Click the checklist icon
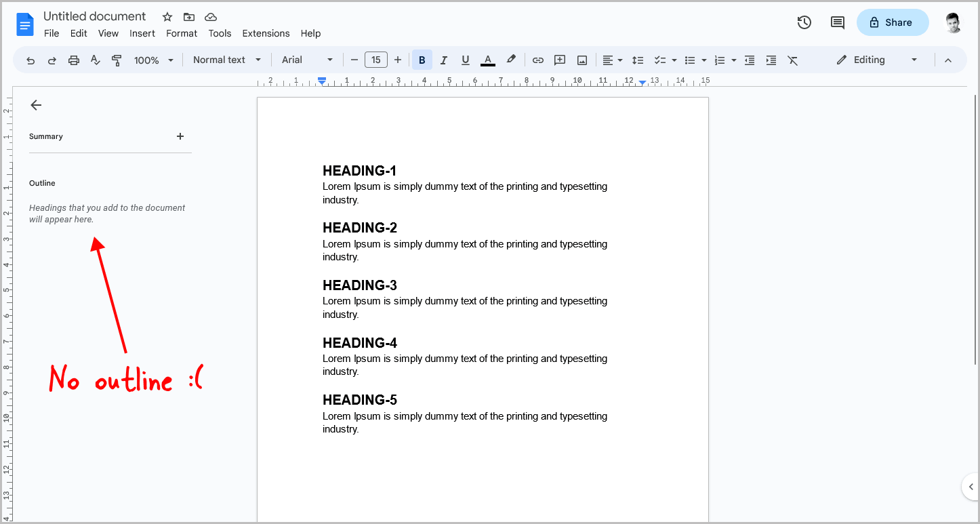This screenshot has width=980, height=524. 659,60
